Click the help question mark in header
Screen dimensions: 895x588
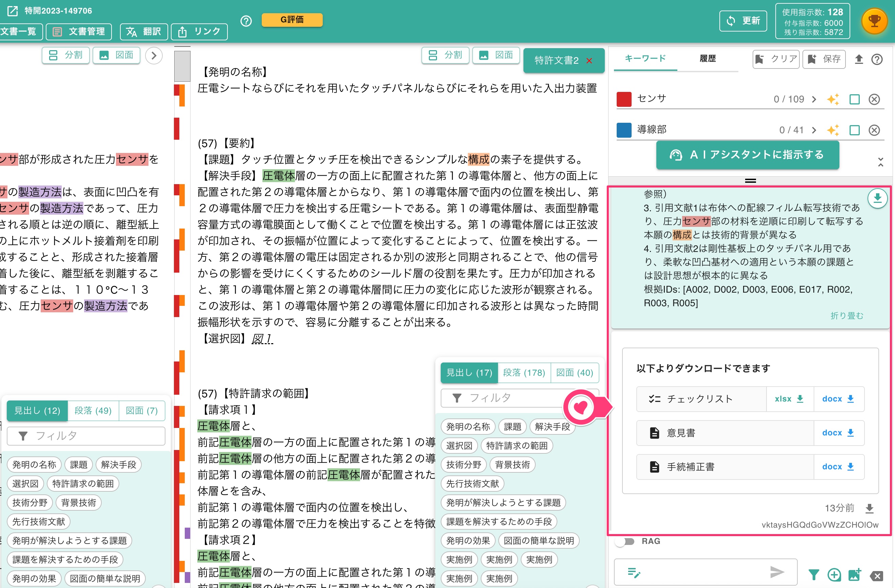(x=246, y=21)
